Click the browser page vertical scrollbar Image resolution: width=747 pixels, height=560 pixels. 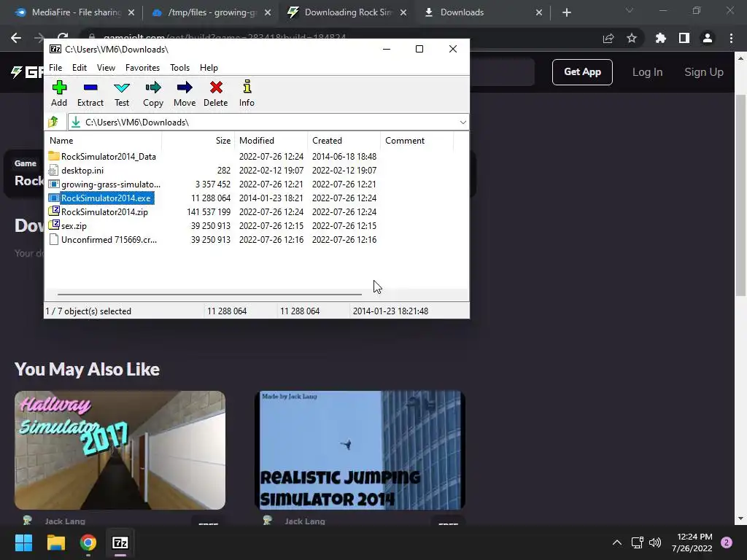point(740,195)
